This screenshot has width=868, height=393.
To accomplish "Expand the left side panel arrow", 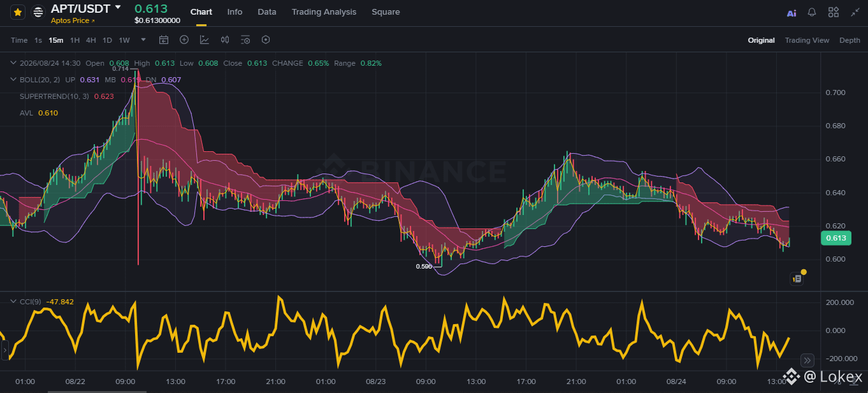I will (4, 350).
